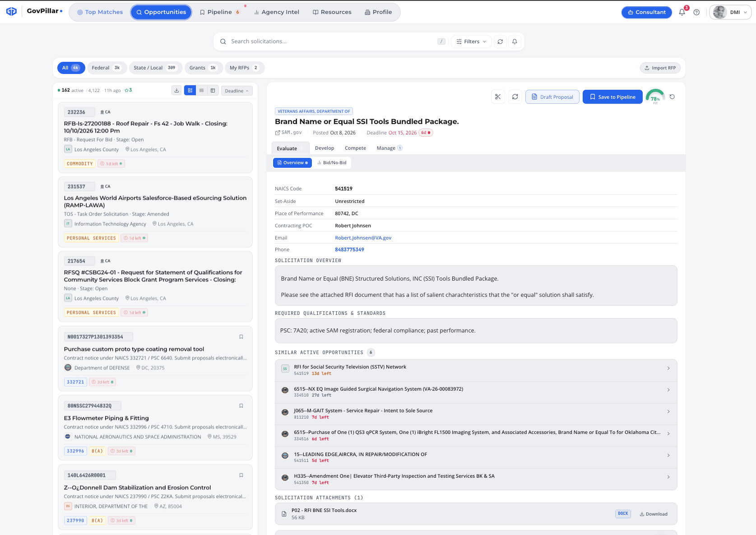Open the Los Angeles World Airports Salesforce card
The image size is (756, 535).
click(x=155, y=212)
